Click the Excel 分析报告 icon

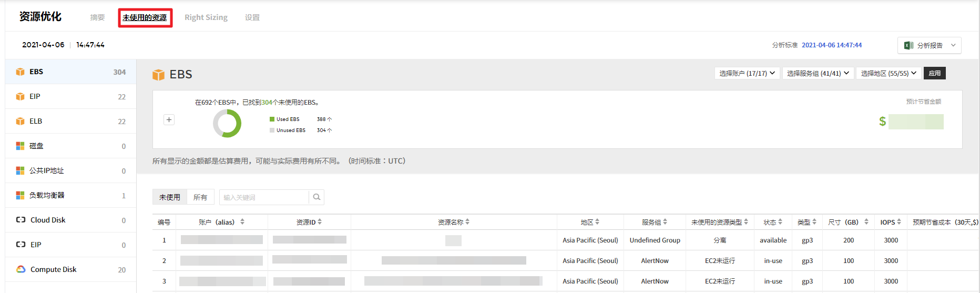click(x=908, y=45)
